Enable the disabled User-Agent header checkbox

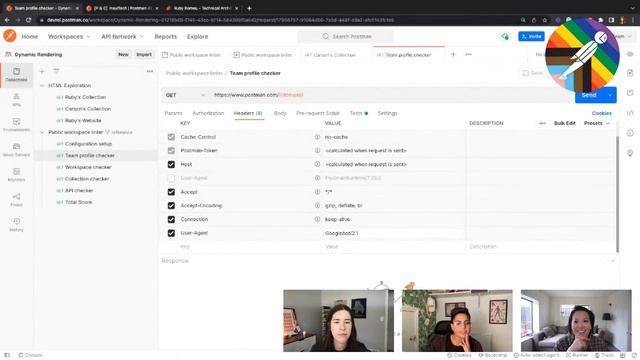(x=171, y=178)
